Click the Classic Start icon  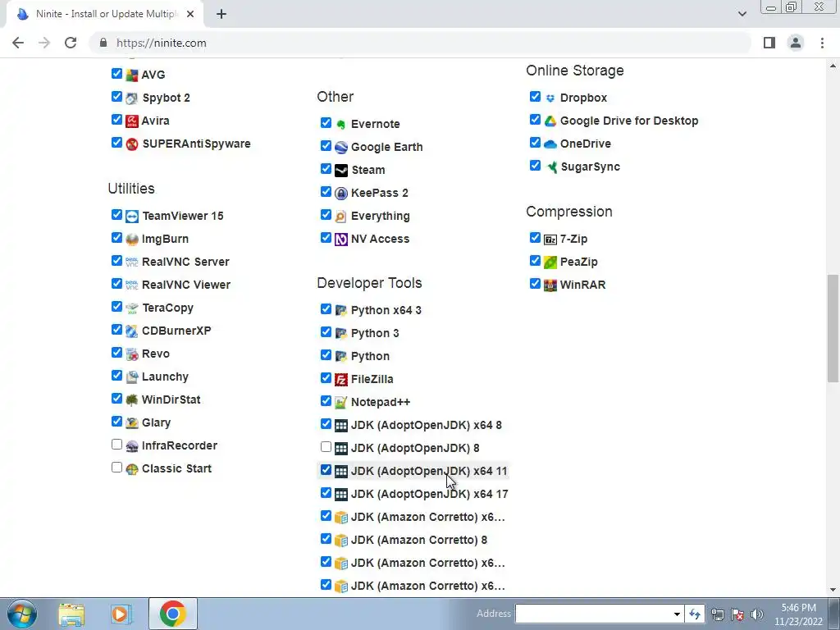[132, 468]
